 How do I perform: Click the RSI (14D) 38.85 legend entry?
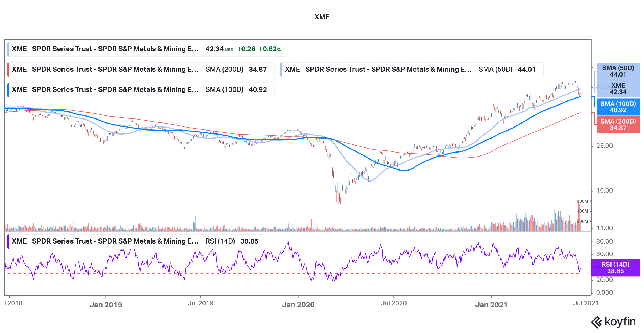click(136, 241)
